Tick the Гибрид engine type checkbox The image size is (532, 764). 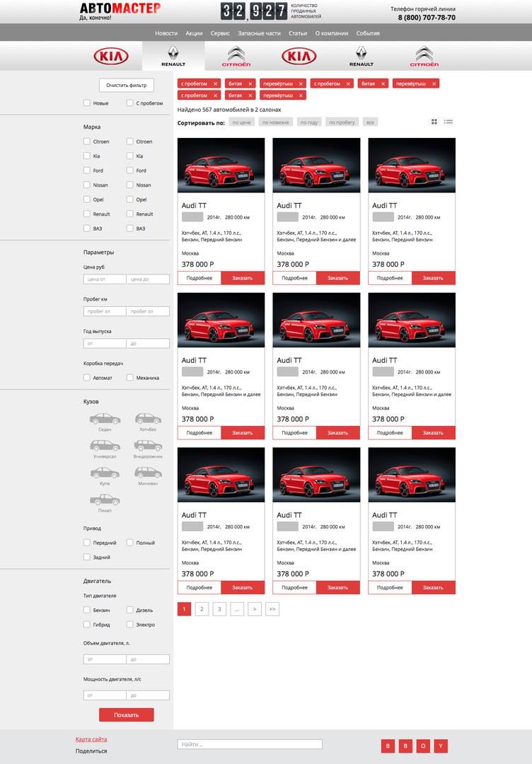(x=87, y=624)
